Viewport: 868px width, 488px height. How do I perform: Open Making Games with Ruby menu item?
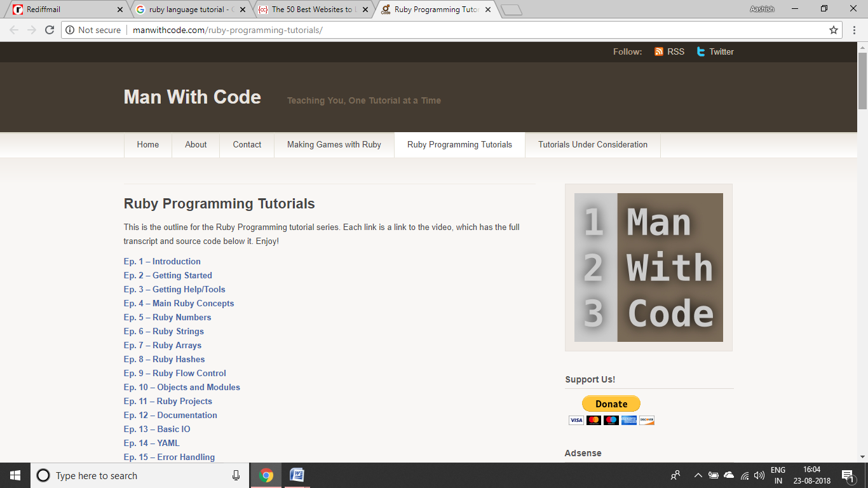(334, 145)
